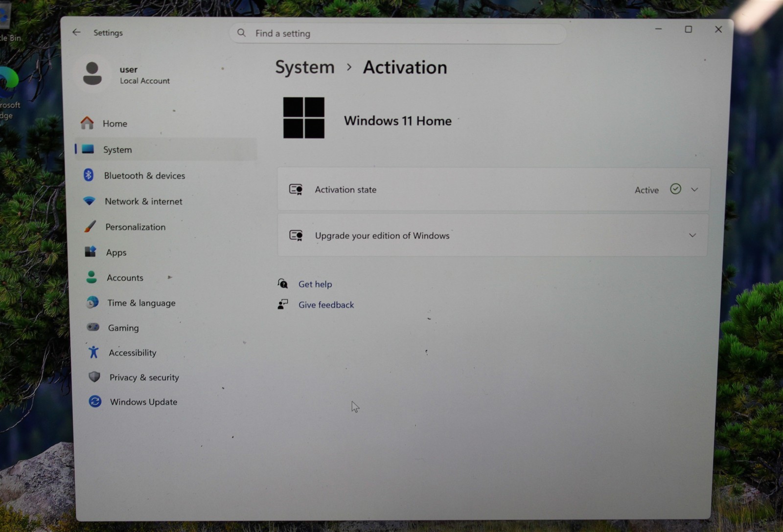Image resolution: width=783 pixels, height=532 pixels.
Task: Go back using the Settings back arrow
Action: click(x=76, y=32)
